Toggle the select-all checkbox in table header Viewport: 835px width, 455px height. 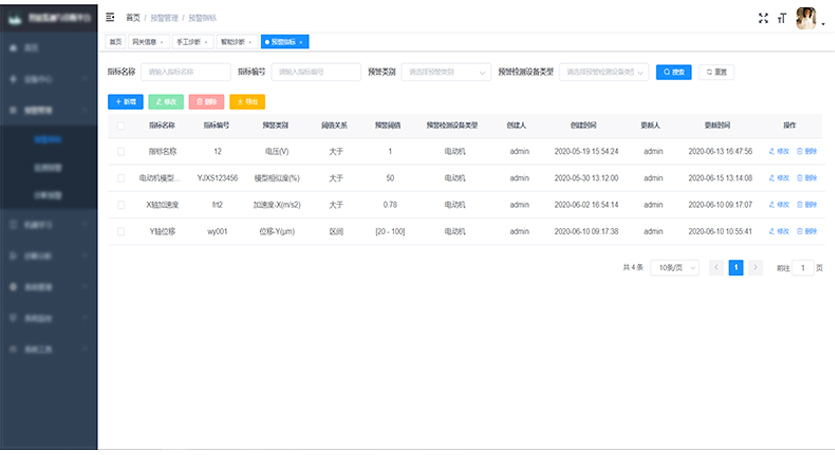coord(121,126)
